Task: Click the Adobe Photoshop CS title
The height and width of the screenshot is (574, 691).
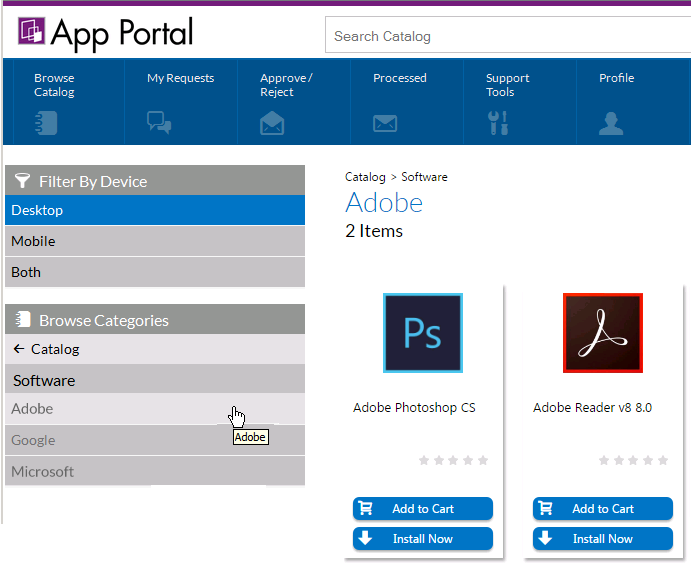Action: [414, 407]
